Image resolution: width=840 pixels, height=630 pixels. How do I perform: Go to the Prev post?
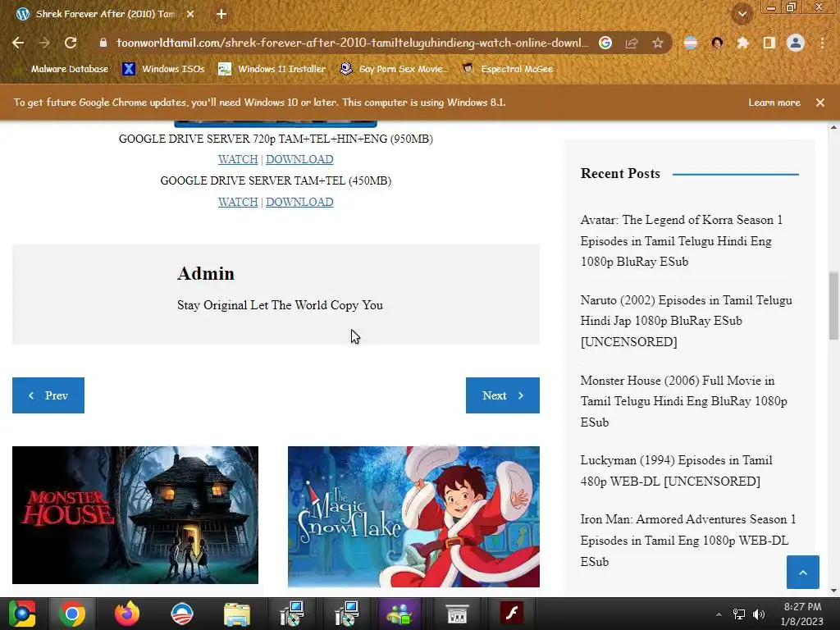coord(48,395)
